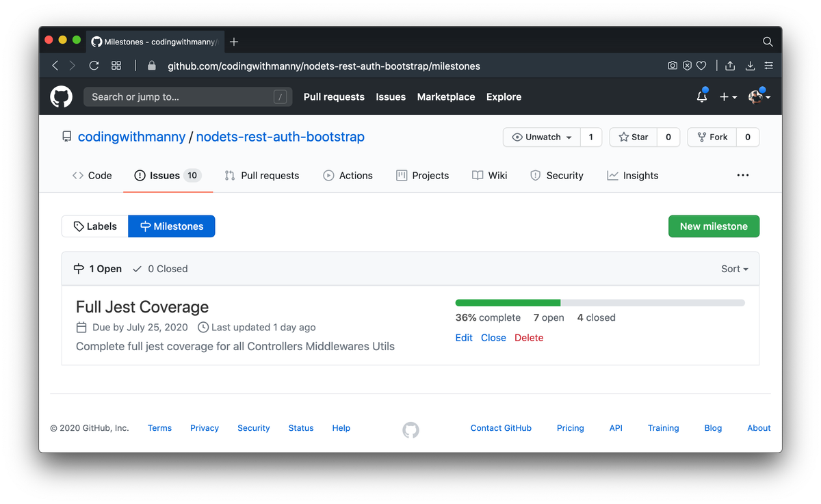Click the slash shortcut key hint in search
This screenshot has width=821, height=504.
(x=280, y=97)
